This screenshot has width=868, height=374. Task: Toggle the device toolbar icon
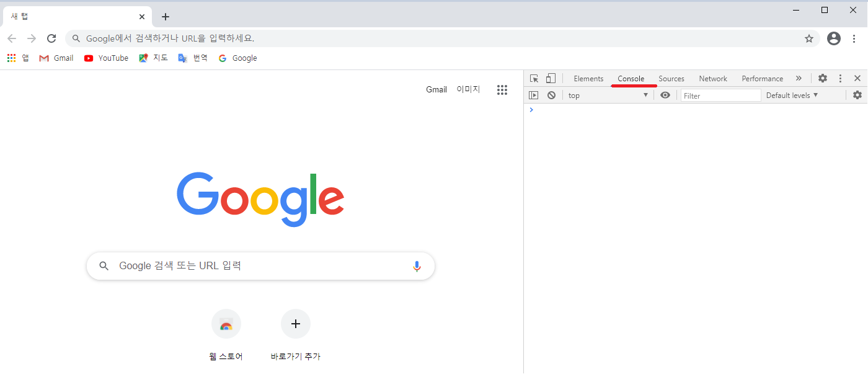coord(551,78)
